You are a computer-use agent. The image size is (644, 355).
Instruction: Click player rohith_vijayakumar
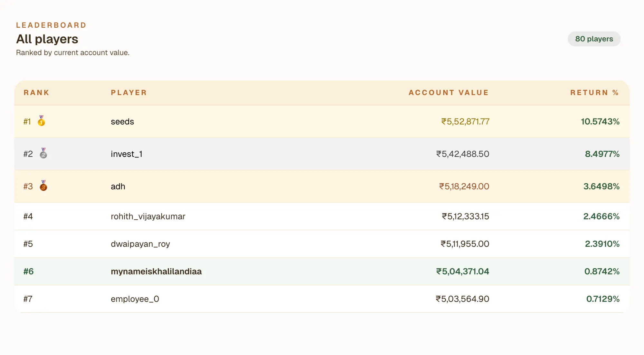148,216
